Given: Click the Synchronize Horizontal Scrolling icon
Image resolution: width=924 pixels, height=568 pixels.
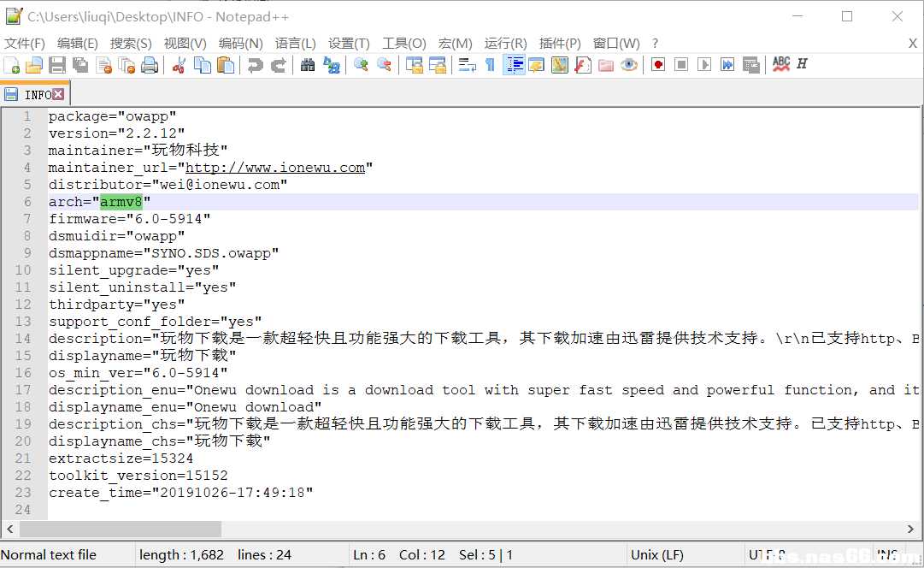Looking at the screenshot, I should [438, 65].
